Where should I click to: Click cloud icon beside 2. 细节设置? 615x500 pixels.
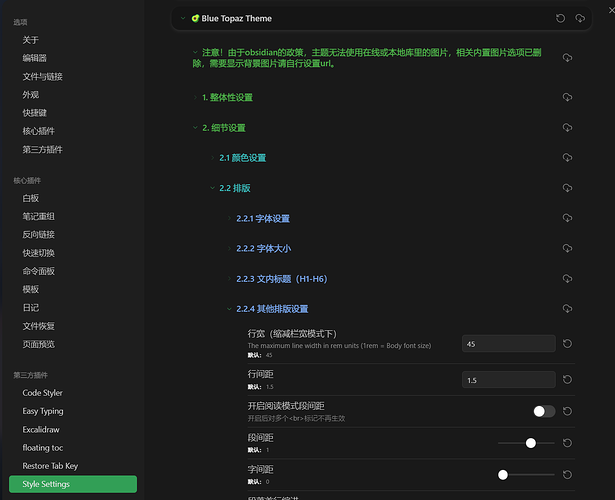(567, 127)
